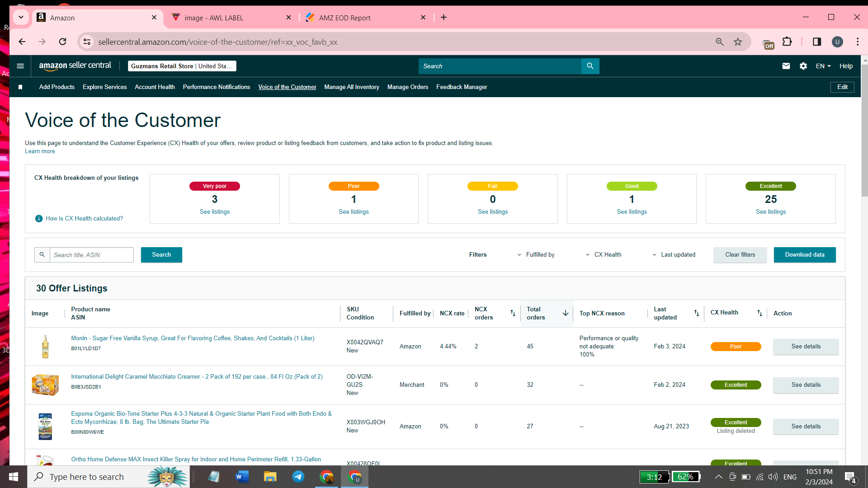Go to Account Health
868x488 pixels.
(x=155, y=87)
